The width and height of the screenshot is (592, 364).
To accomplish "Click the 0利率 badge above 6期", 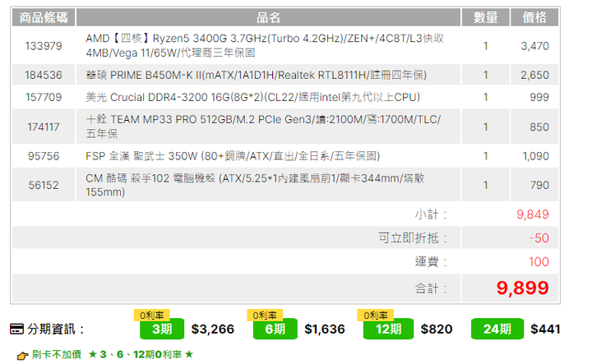I will [x=265, y=315].
